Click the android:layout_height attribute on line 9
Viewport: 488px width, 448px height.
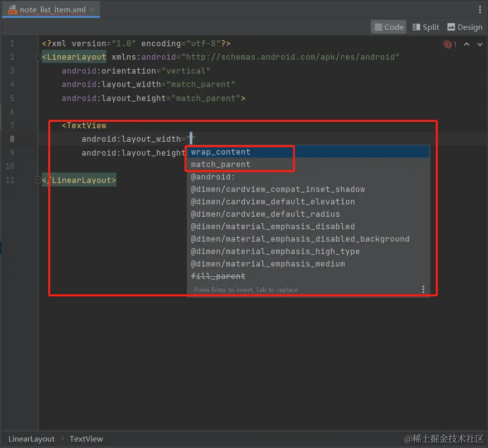(x=133, y=153)
